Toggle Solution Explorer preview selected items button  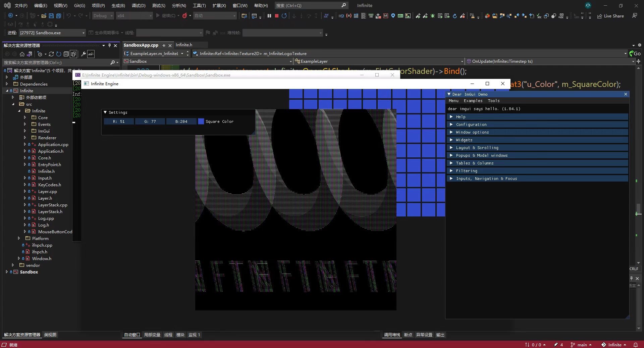click(x=91, y=54)
